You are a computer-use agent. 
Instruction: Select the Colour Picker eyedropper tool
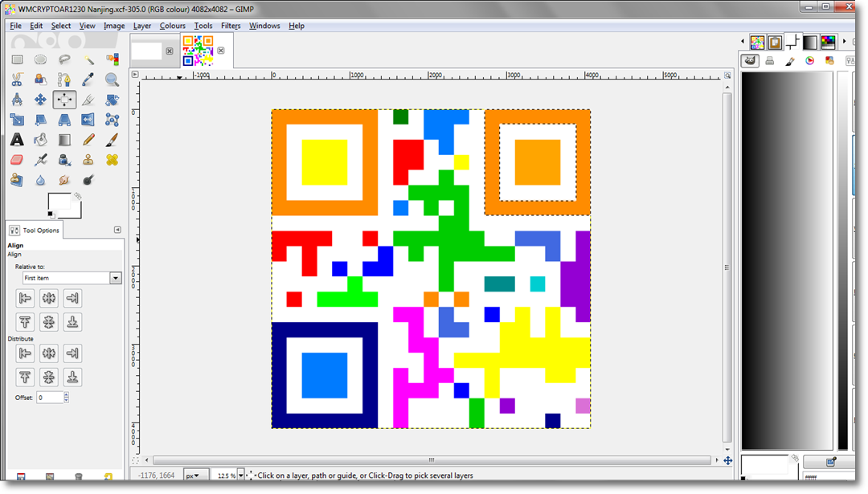coord(88,80)
